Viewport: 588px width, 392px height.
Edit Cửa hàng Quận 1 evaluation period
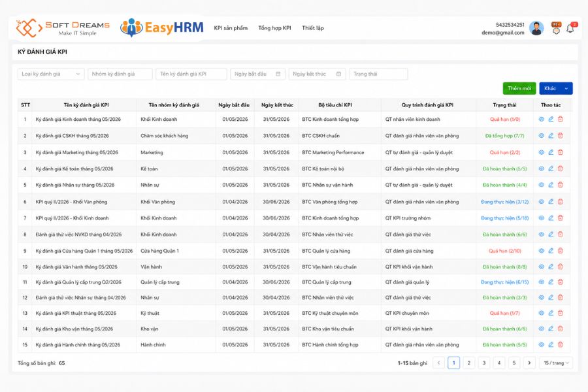551,251
